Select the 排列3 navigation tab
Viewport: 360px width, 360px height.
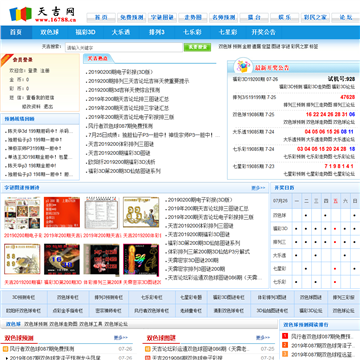pyautogui.click(x=157, y=32)
